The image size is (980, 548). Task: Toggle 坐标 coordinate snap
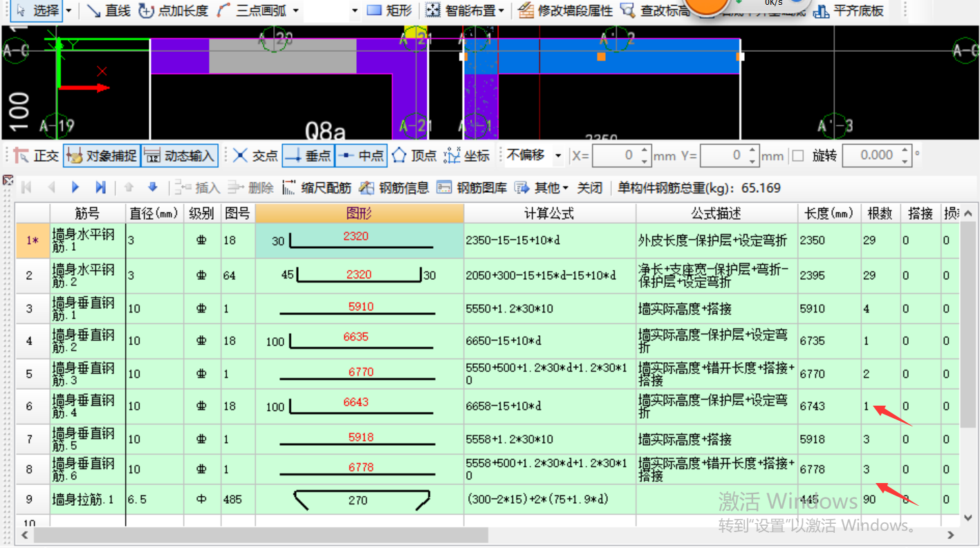[x=466, y=155]
